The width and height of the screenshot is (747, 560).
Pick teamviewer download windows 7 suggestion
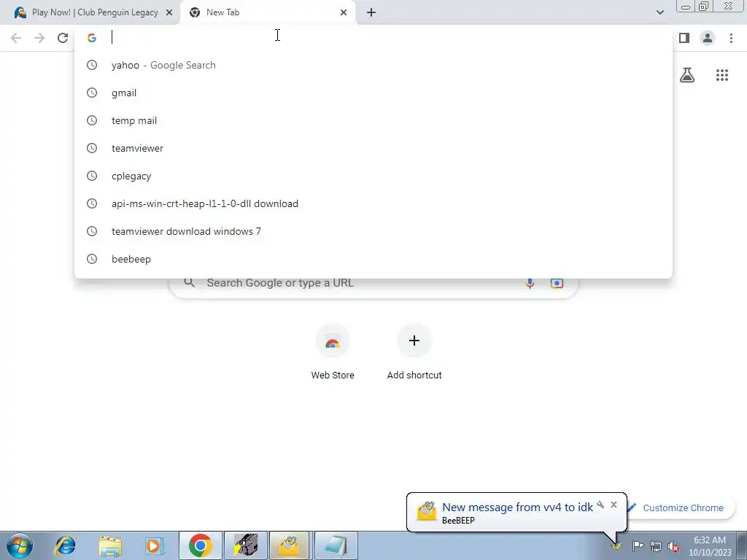tap(373, 231)
